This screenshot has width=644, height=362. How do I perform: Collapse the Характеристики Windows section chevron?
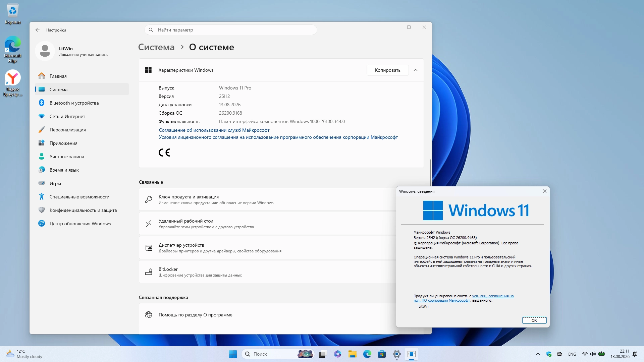416,70
